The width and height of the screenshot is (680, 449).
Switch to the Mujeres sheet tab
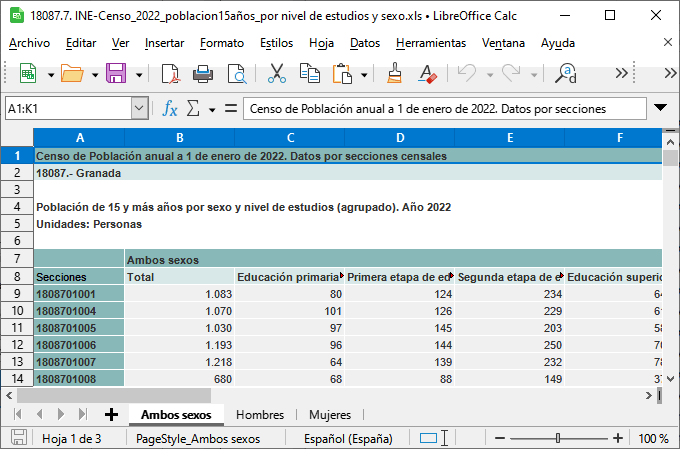pos(329,414)
